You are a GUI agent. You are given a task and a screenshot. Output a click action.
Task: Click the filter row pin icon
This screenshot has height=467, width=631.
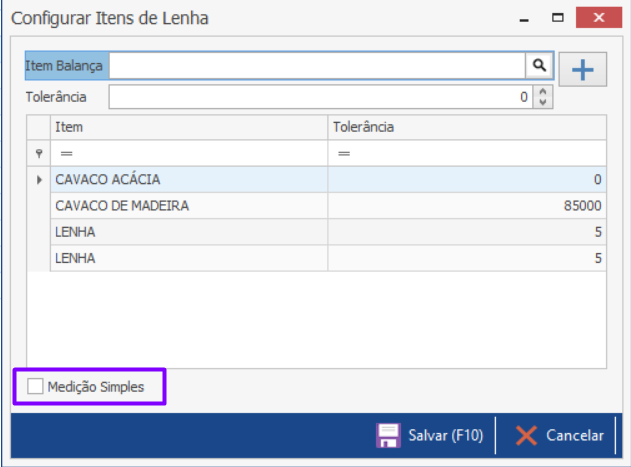(x=39, y=153)
